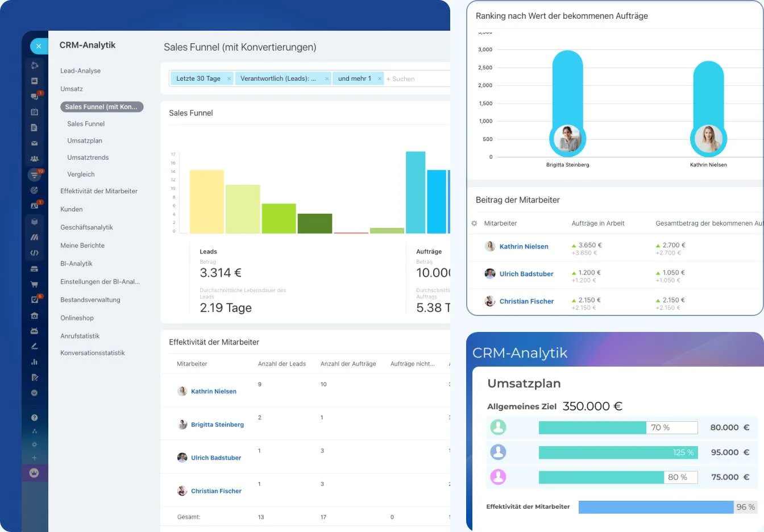764x532 pixels.
Task: Open Geschäftsanalytik in the side menu
Action: click(x=86, y=227)
